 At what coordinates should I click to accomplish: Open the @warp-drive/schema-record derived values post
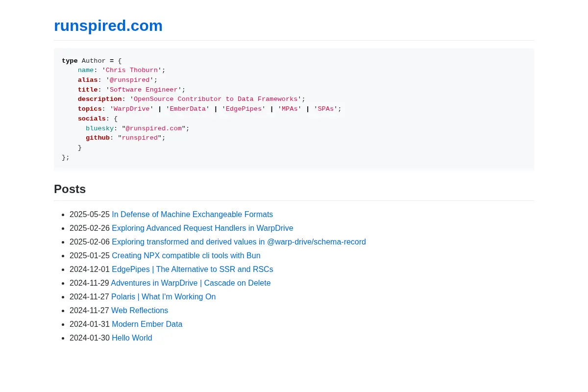(239, 242)
